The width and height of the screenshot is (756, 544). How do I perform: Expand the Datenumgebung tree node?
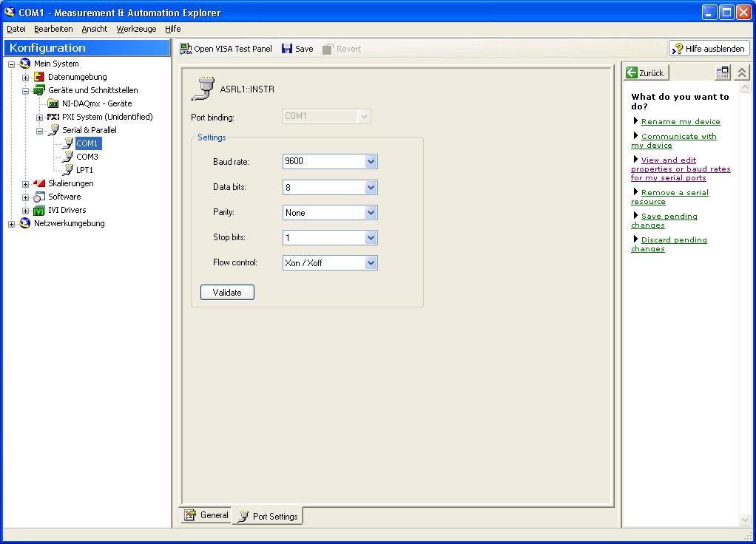pyautogui.click(x=26, y=78)
